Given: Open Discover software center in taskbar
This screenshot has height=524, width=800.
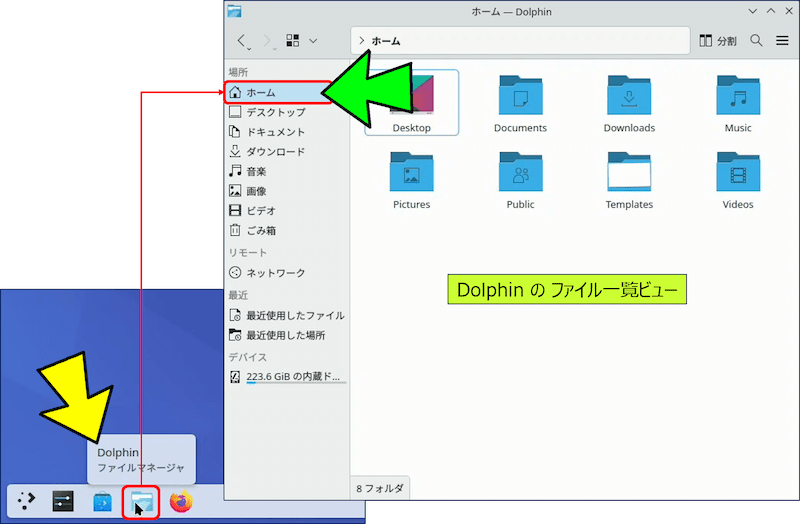Looking at the screenshot, I should click(103, 502).
